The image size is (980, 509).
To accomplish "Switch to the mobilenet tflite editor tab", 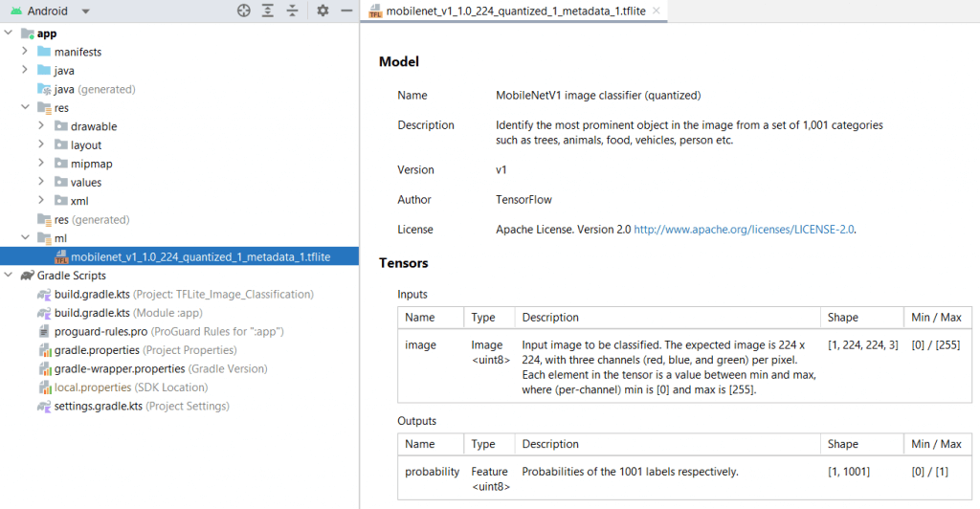I will tap(507, 11).
